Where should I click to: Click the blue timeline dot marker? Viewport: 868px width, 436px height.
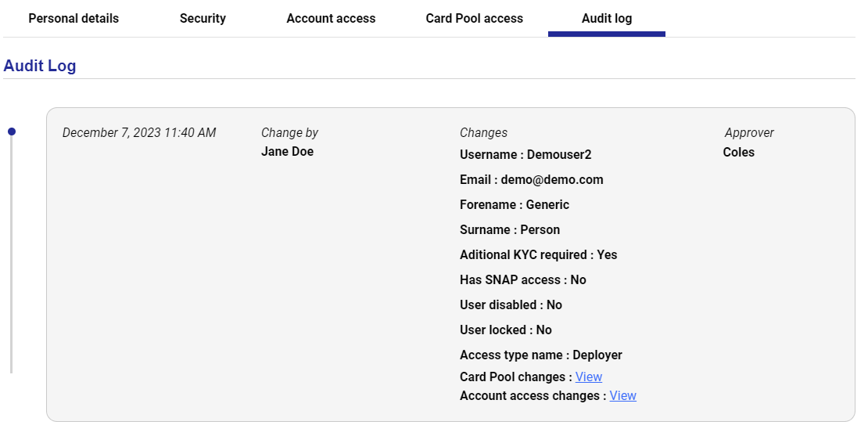tap(12, 132)
